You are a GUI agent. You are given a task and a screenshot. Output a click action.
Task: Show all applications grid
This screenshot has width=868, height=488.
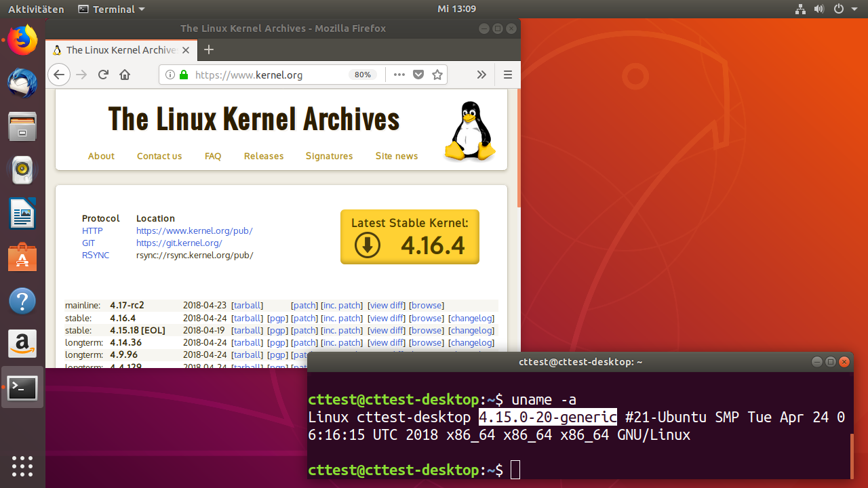coord(22,466)
